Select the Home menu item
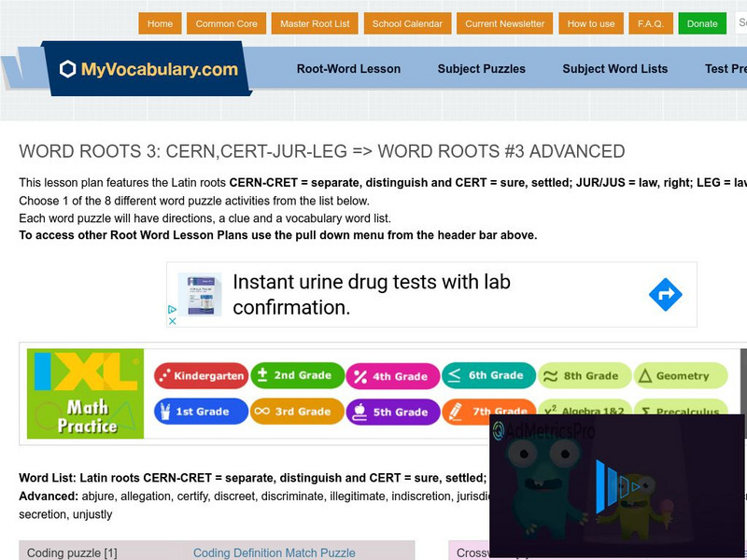Image resolution: width=747 pixels, height=560 pixels. [x=160, y=23]
